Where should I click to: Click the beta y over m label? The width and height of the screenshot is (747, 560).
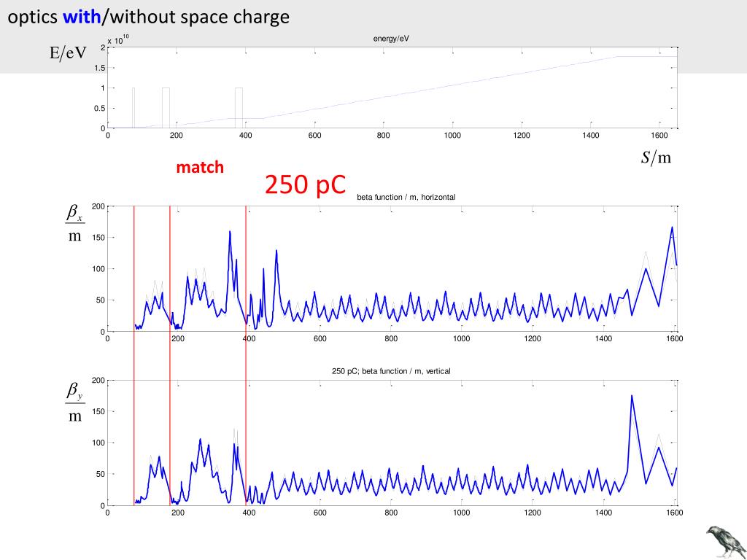tap(75, 402)
